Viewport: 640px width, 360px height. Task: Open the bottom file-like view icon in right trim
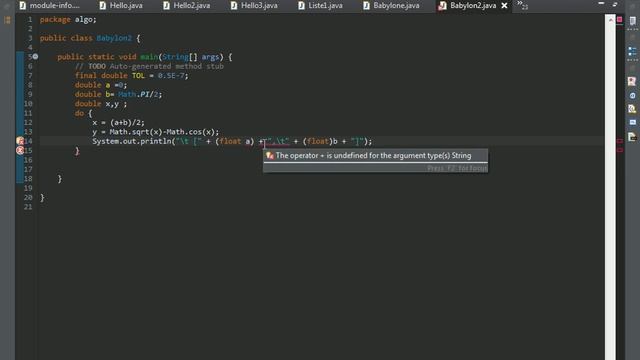(632, 136)
